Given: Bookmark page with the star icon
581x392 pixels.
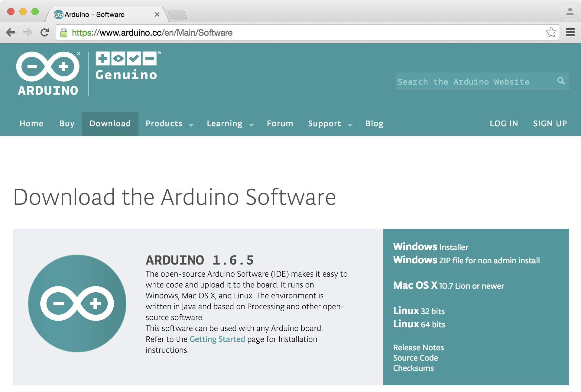Looking at the screenshot, I should click(x=551, y=32).
